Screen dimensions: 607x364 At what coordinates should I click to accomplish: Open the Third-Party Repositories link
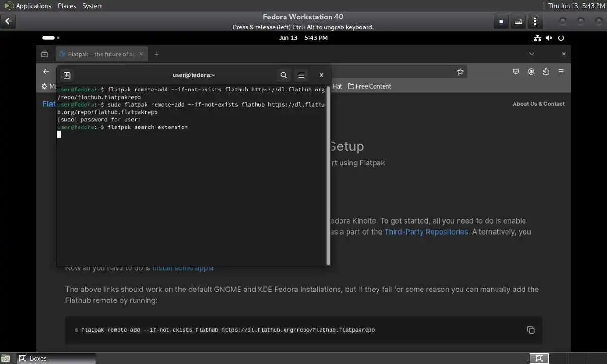pos(426,232)
